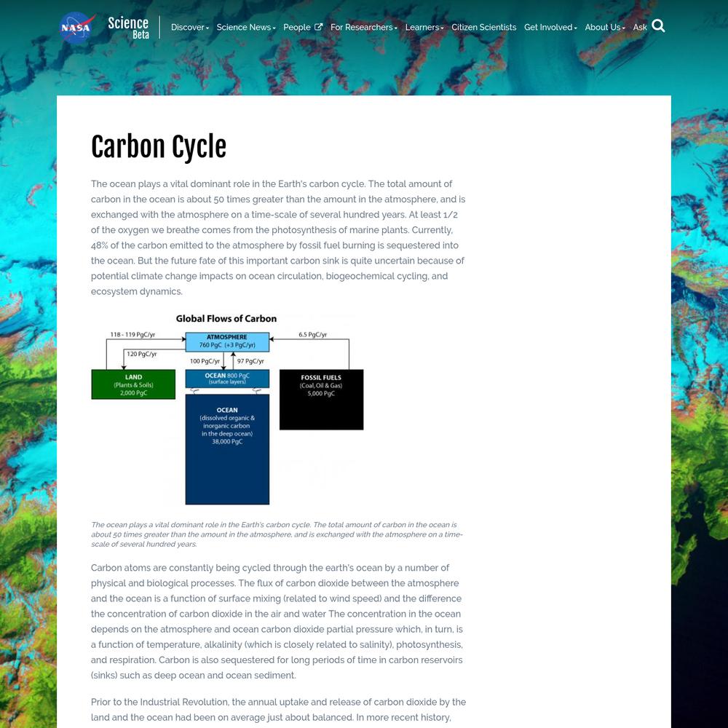The image size is (728, 728).
Task: Click the deep OCEAN 38,000 PgC box
Action: [x=227, y=449]
